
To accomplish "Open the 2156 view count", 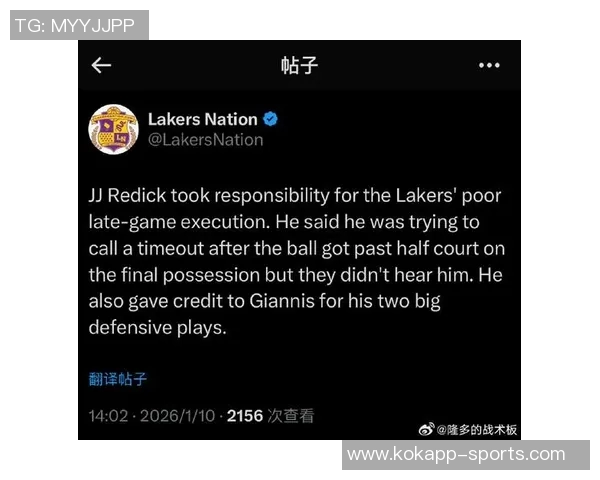I will click(245, 416).
